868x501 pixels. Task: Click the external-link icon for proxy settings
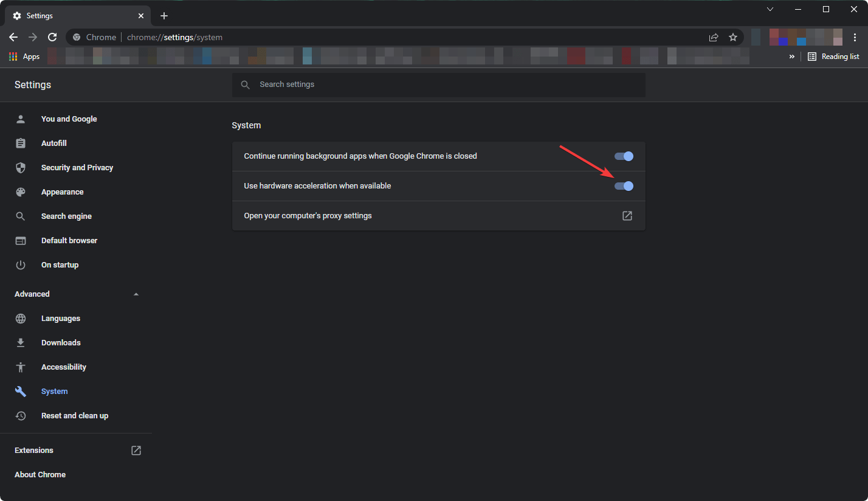point(627,216)
